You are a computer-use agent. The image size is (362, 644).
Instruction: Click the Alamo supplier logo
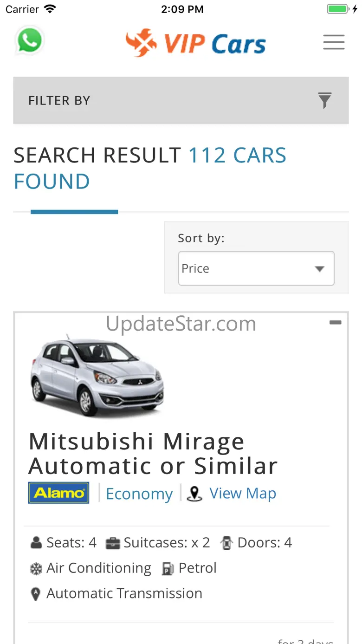[x=58, y=493]
